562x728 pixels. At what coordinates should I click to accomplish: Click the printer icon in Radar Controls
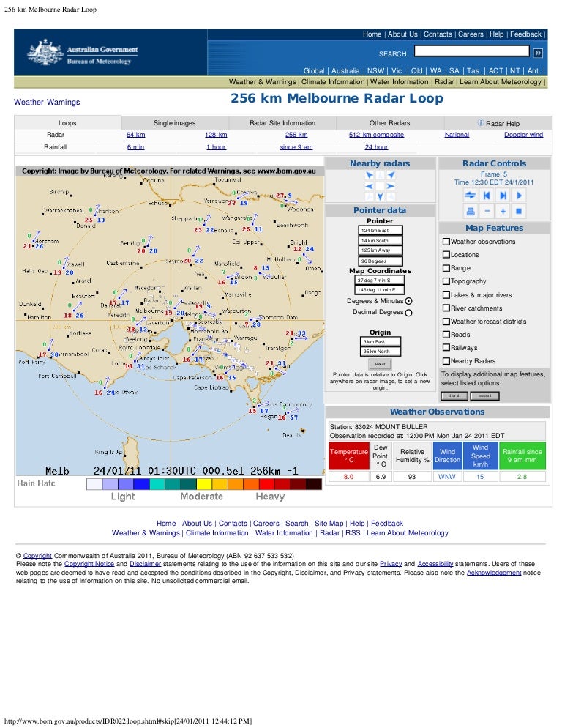pyautogui.click(x=470, y=211)
